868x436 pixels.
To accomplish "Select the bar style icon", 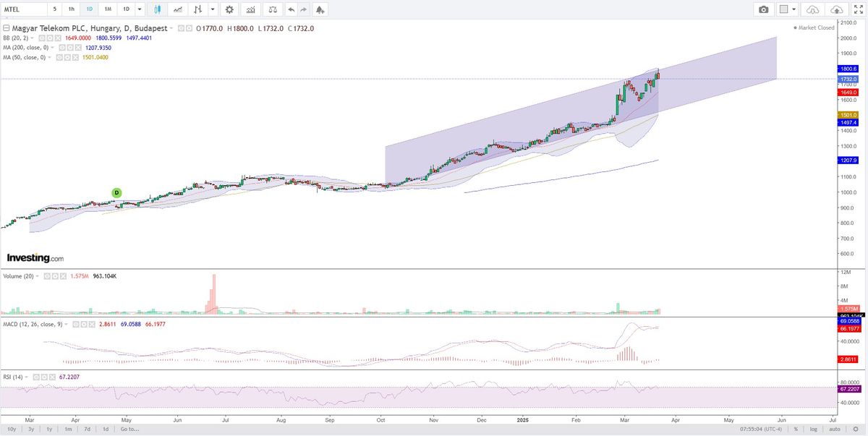I will tap(199, 9).
